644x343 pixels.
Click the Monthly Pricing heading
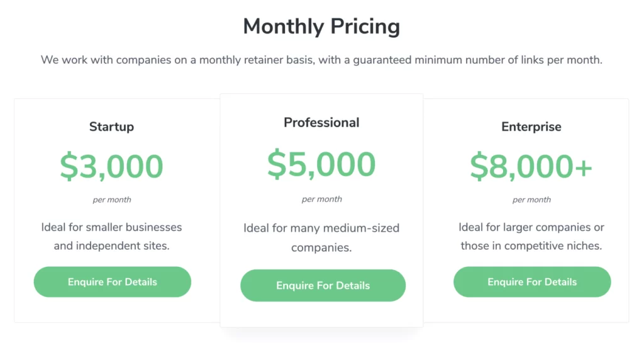pyautogui.click(x=321, y=27)
